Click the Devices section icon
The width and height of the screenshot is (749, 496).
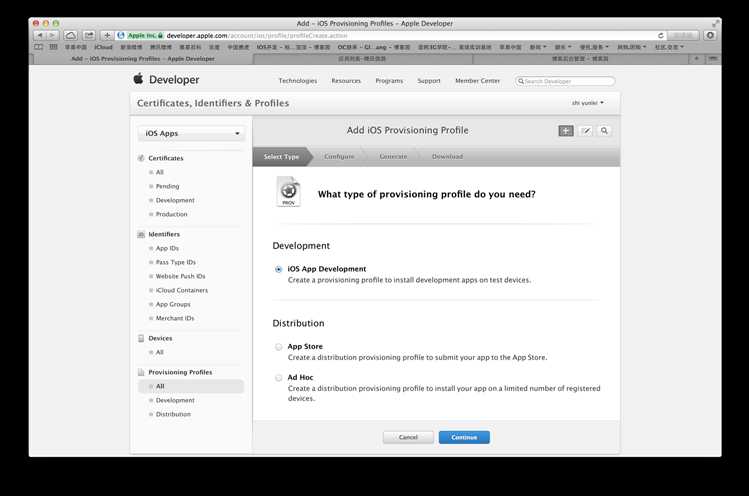click(x=141, y=338)
